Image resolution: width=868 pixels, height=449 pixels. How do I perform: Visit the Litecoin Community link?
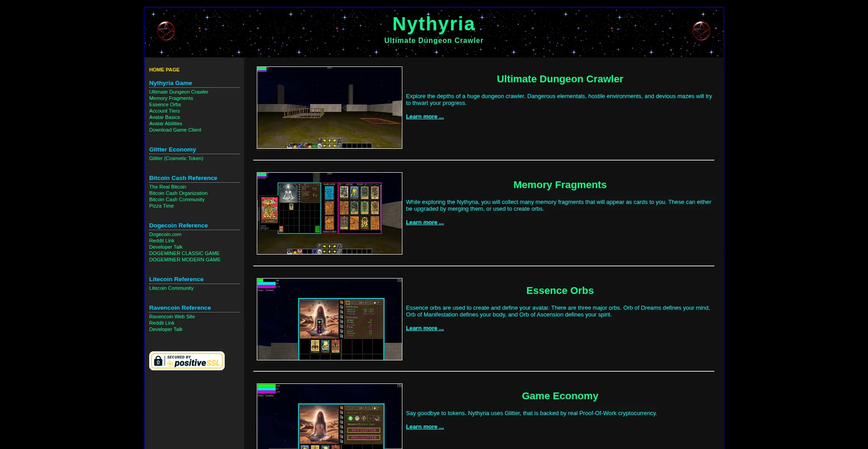click(171, 288)
